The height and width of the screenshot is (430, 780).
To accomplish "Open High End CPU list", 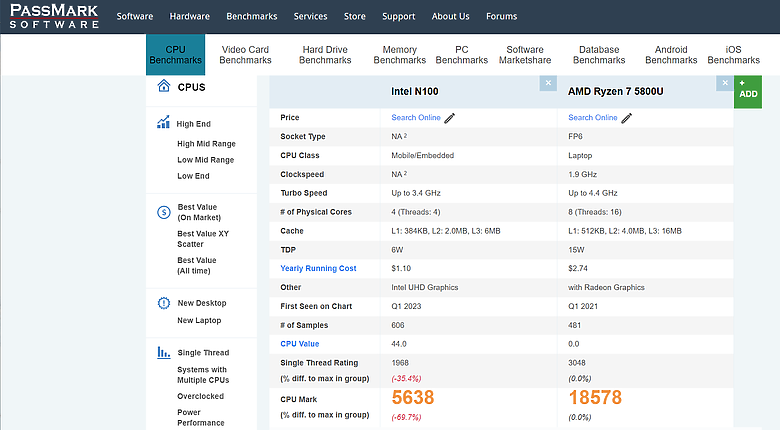I will tap(194, 124).
